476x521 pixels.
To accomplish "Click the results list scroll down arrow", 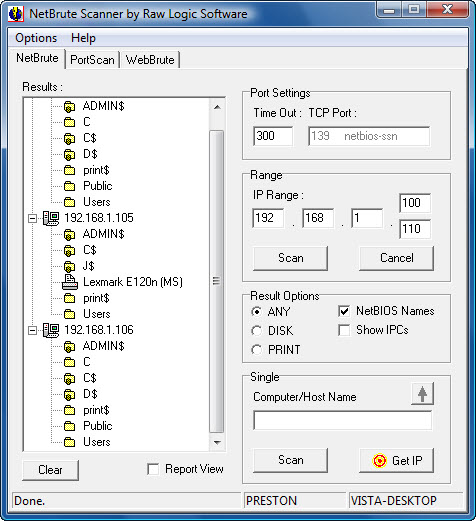I will [217, 443].
